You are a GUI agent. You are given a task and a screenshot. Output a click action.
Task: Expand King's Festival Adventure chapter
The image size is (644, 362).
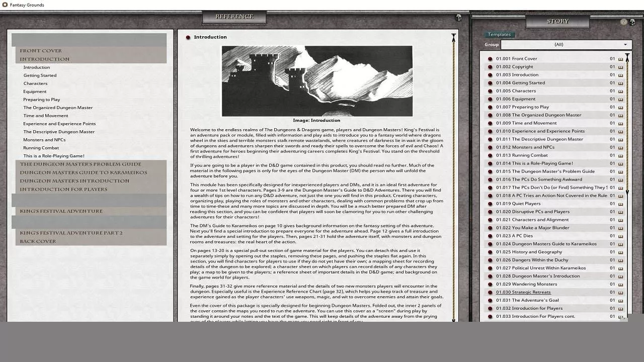[x=61, y=211]
